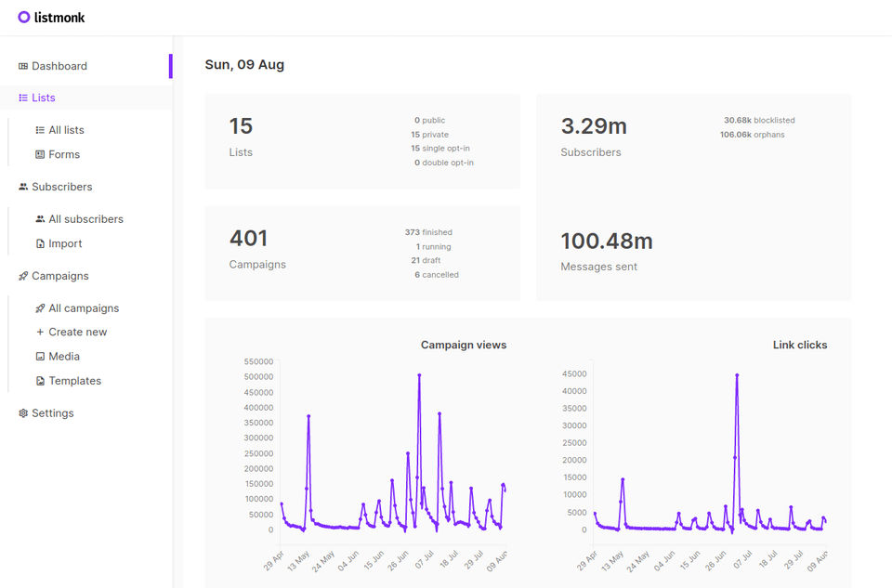The height and width of the screenshot is (588, 892).
Task: Click the Lists menu icon
Action: (22, 98)
